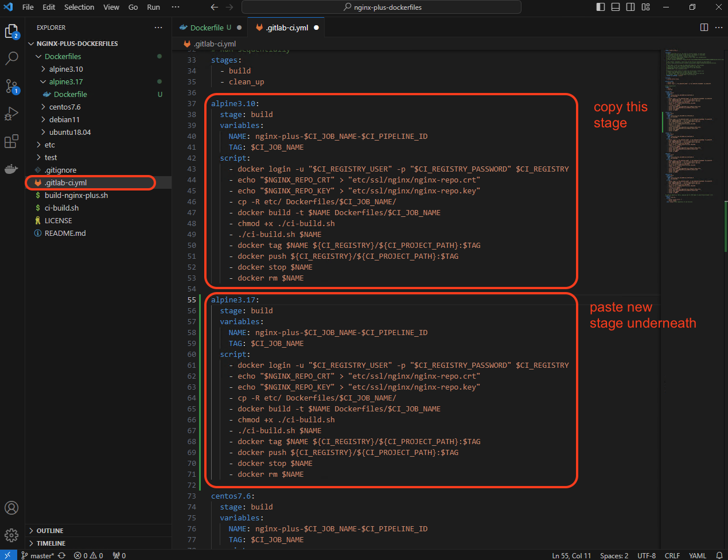Viewport: 728px width, 560px height.
Task: Open remote window from status bar
Action: tap(8, 555)
